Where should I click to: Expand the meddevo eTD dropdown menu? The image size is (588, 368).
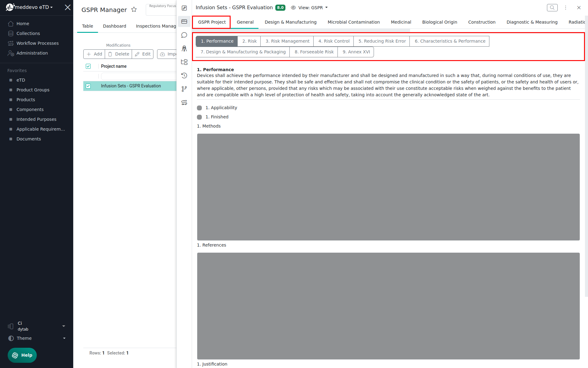(x=34, y=7)
